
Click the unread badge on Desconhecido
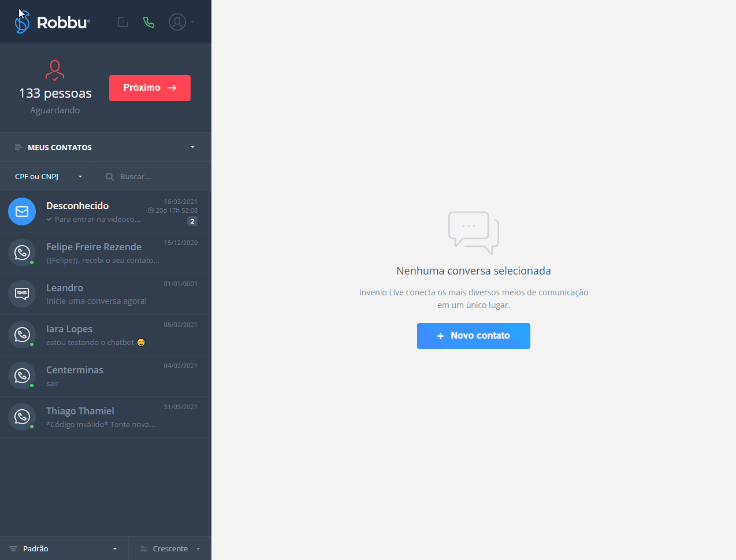tap(192, 221)
